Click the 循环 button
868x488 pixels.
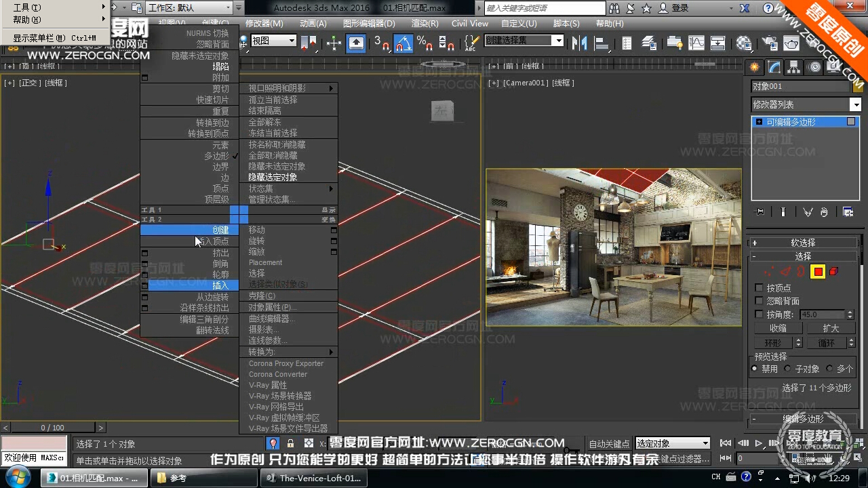[x=825, y=343]
